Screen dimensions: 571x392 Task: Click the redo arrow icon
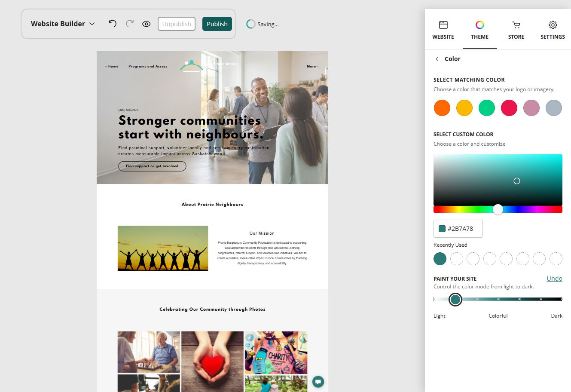pyautogui.click(x=130, y=24)
